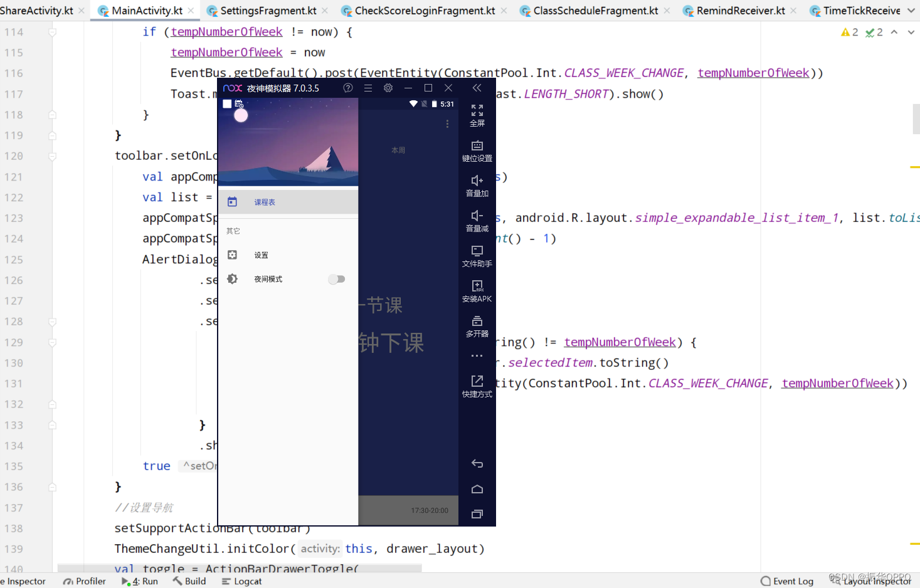The height and width of the screenshot is (588, 920).
Task: Click the editor vertical scrollbar thumb
Action: (x=916, y=119)
